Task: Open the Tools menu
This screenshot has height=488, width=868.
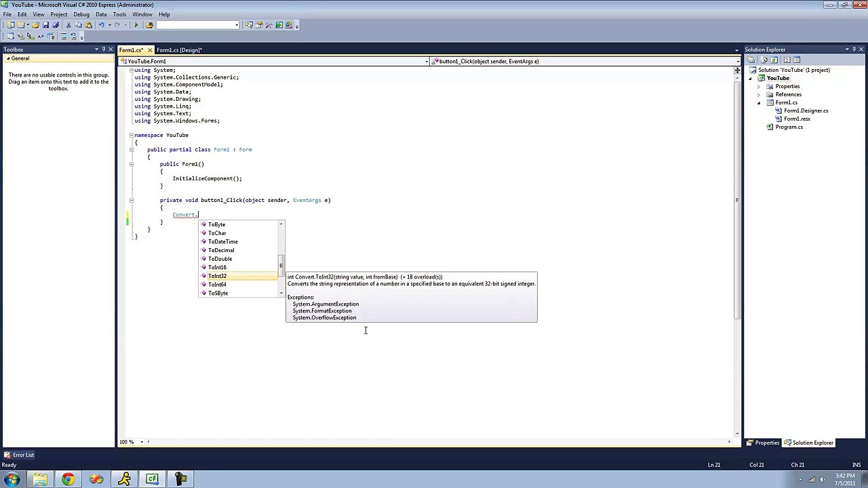Action: coord(119,14)
